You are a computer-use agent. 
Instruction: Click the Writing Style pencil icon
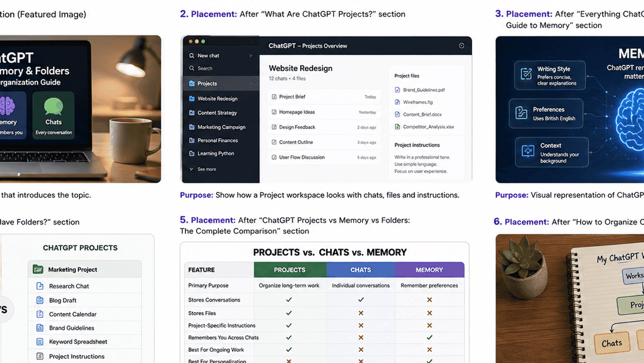[526, 74]
